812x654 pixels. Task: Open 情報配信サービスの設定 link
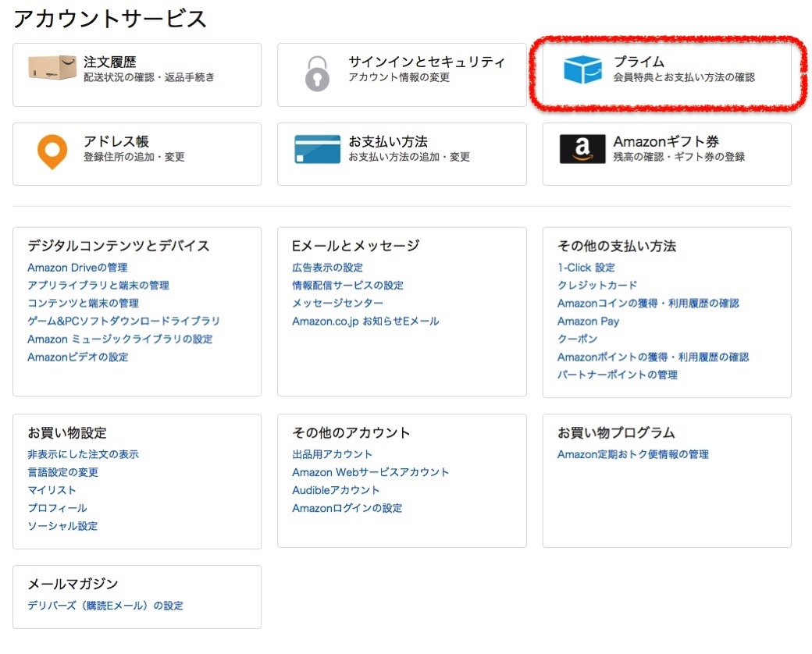coord(348,286)
